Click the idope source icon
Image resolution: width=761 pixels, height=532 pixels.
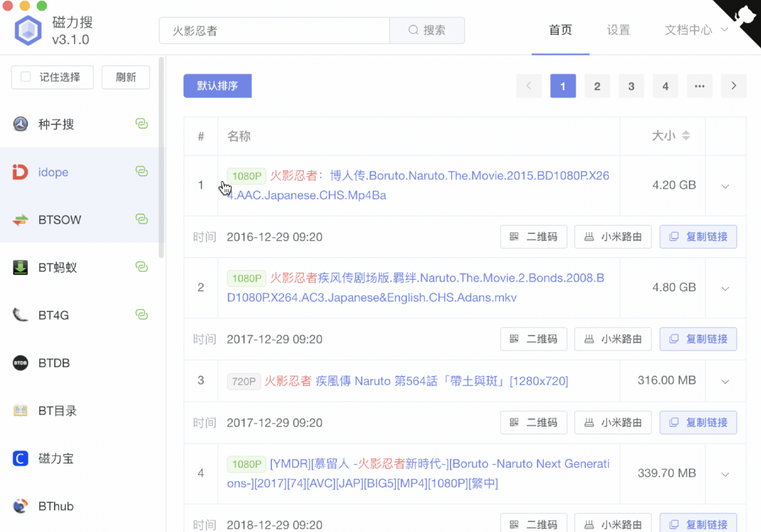click(x=21, y=172)
